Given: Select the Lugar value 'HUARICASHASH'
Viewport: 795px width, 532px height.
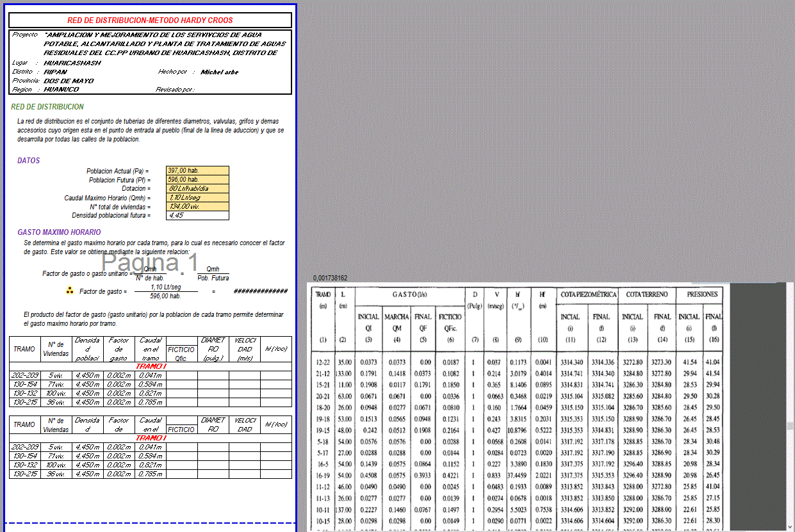Looking at the screenshot, I should pyautogui.click(x=72, y=63).
